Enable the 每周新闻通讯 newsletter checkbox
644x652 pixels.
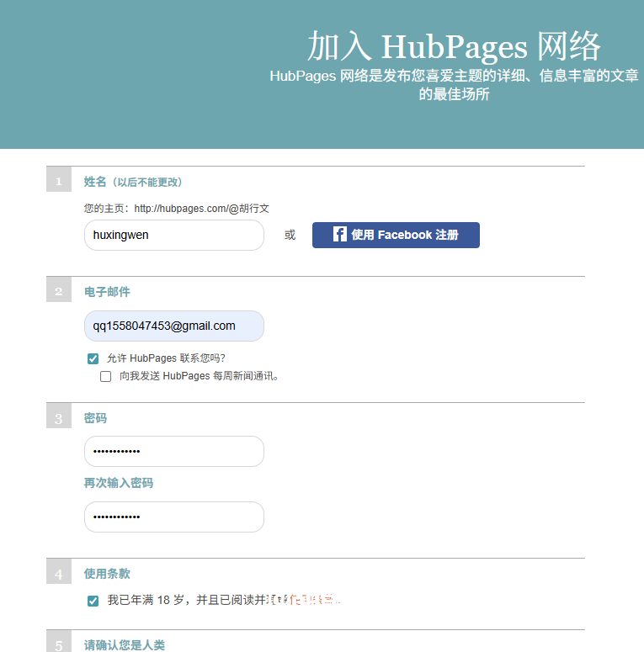106,376
